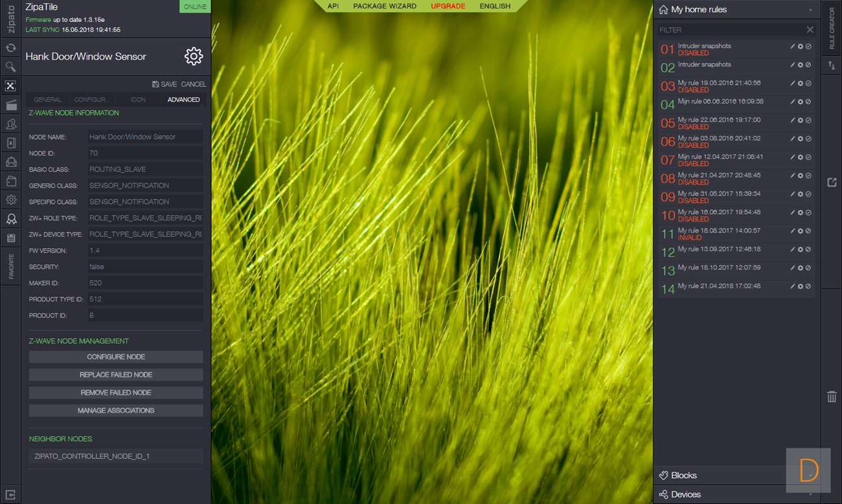Viewport: 842px width, 504px height.
Task: Select the ZIPATO_CONTROLLER_NODE_ID_1 neighbor node
Action: coord(116,456)
